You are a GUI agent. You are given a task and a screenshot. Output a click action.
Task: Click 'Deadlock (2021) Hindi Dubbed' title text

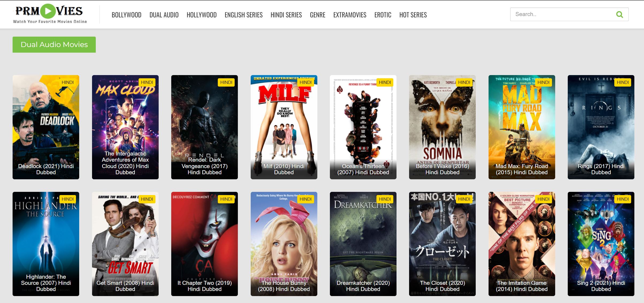46,169
